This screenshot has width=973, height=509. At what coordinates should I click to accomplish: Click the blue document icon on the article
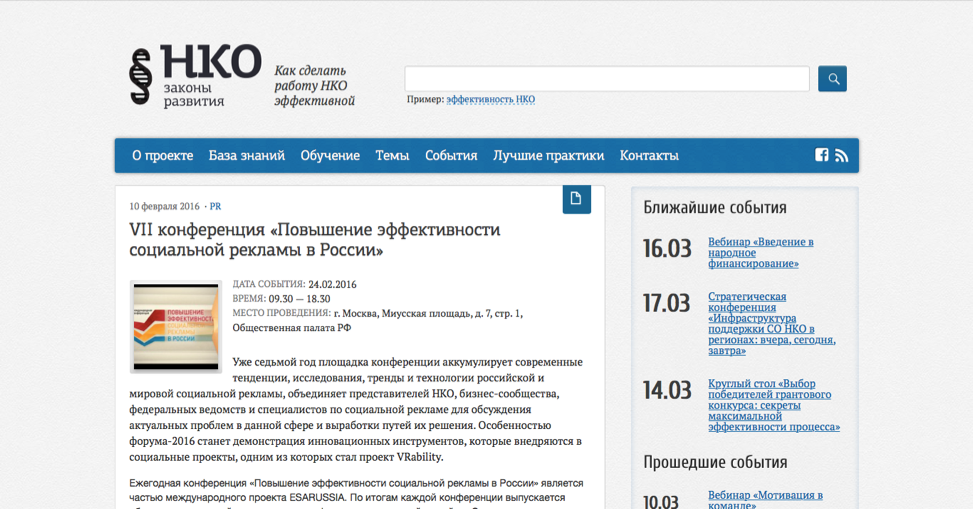tap(576, 199)
